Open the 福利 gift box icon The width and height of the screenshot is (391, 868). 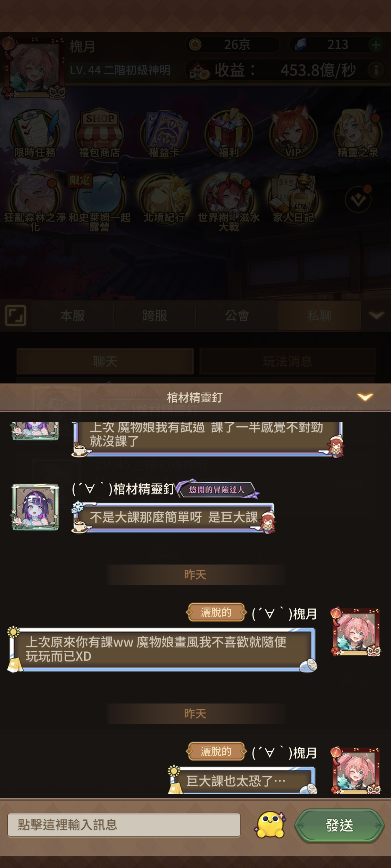tap(229, 134)
